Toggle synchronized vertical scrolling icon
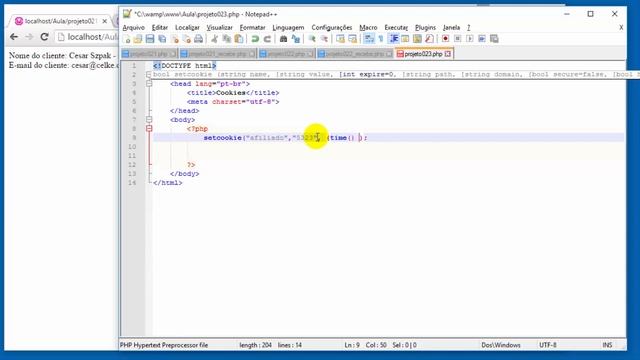Viewport: 640px width, 360px height. (x=340, y=39)
